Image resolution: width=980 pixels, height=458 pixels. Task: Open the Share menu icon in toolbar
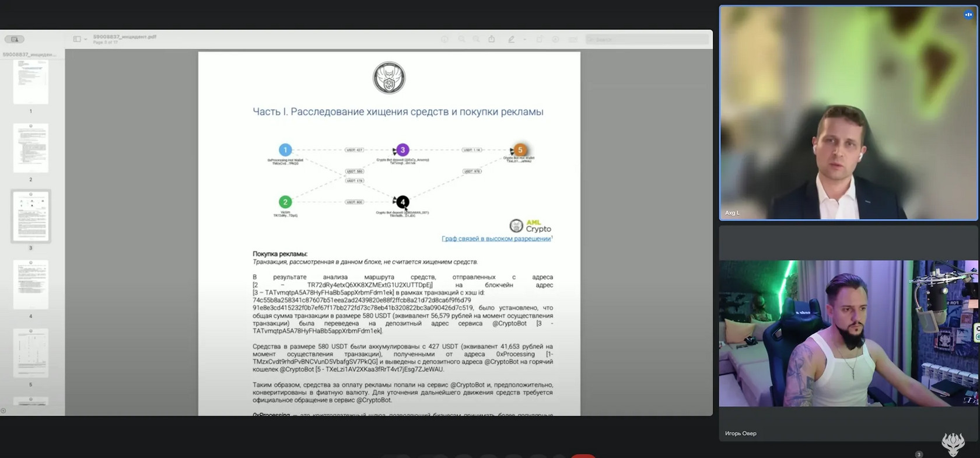[x=492, y=39]
